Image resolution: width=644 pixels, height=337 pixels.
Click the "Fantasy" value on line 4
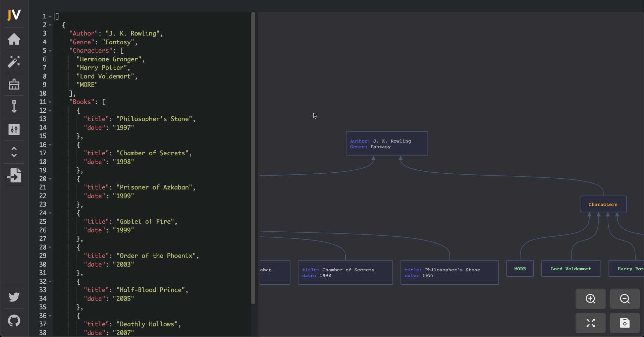pyautogui.click(x=118, y=42)
